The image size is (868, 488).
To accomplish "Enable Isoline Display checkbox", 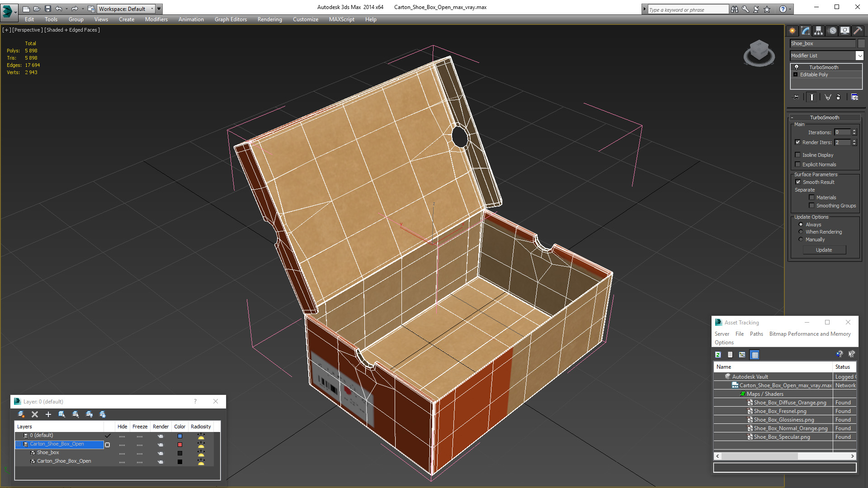I will (x=798, y=155).
